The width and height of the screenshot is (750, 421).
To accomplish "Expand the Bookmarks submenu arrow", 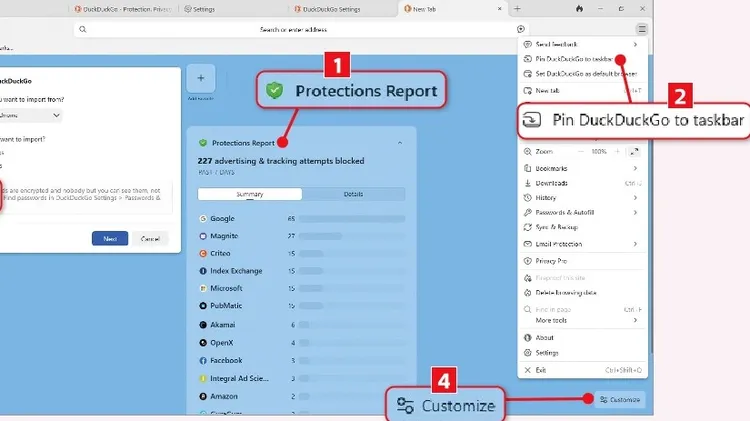I will 635,168.
